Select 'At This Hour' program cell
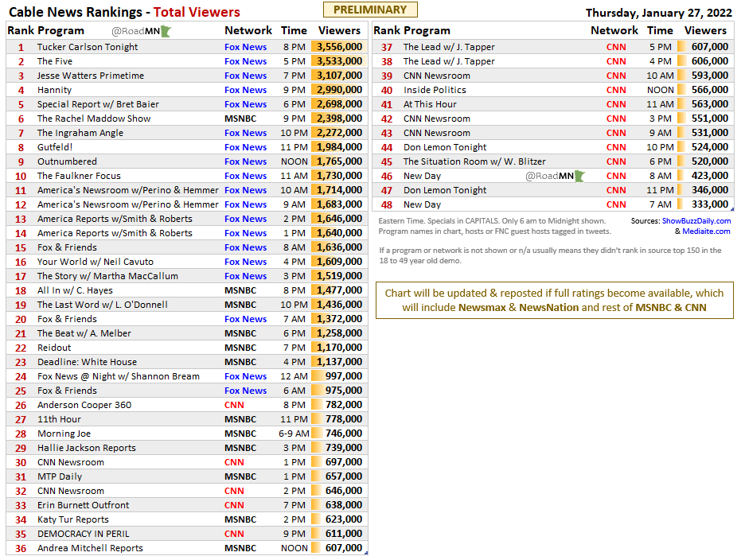This screenshot has width=741, height=560. [430, 104]
